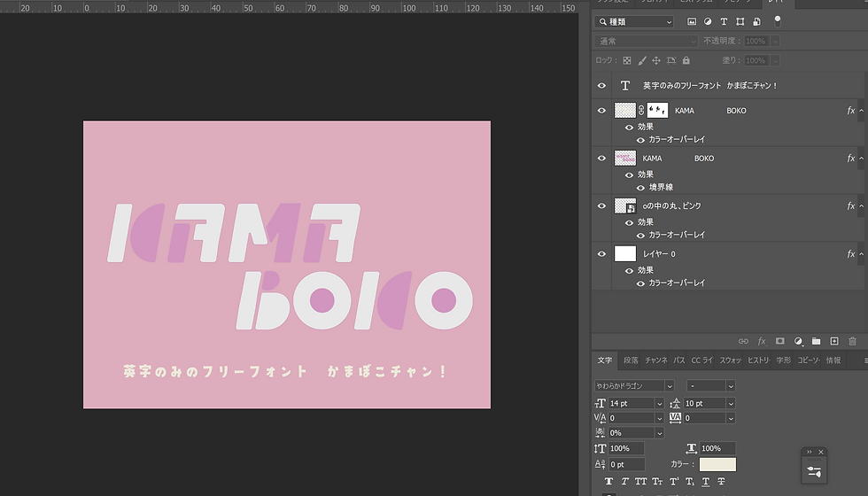Click the vertical scale 100% field
This screenshot has height=496, width=868.
point(626,448)
